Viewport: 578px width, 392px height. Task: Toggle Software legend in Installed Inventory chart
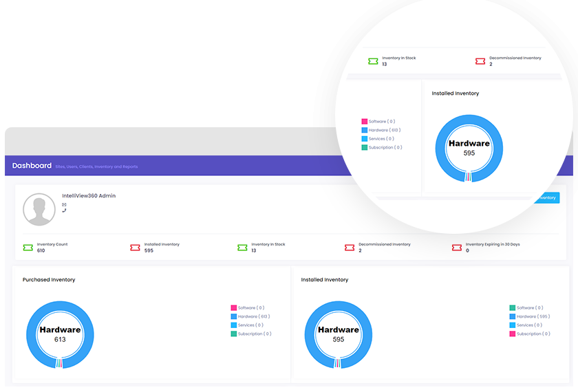526,307
